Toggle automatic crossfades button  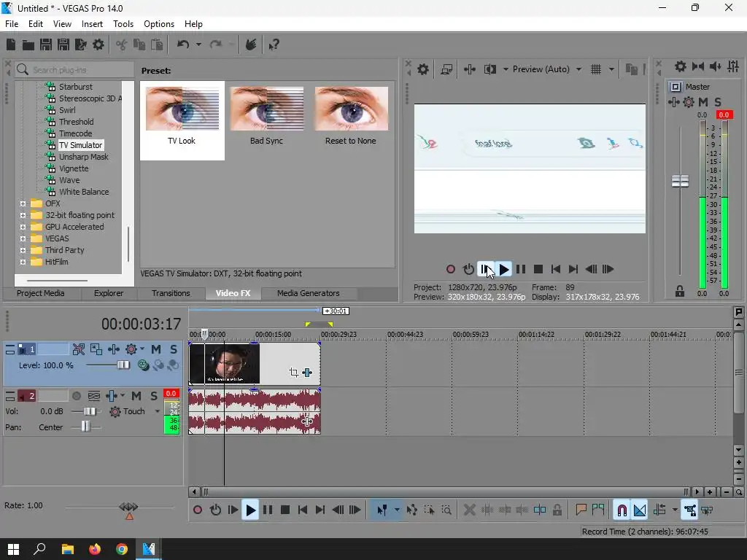(x=640, y=510)
